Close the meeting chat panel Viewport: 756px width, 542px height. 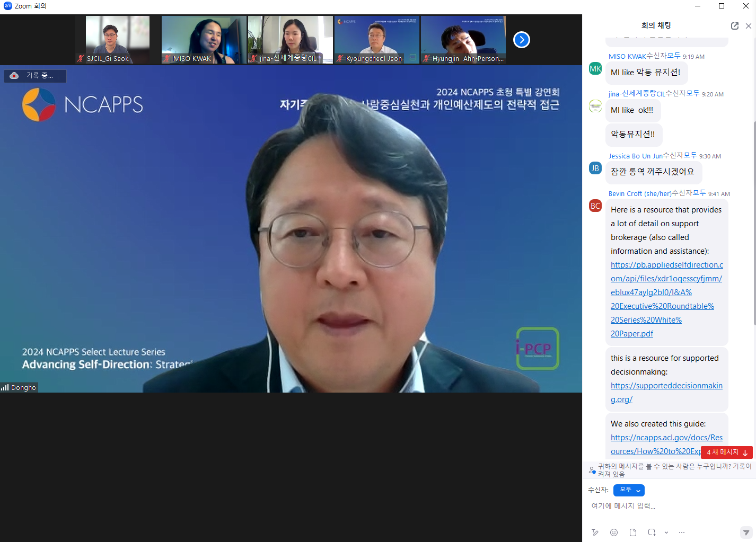(x=749, y=26)
